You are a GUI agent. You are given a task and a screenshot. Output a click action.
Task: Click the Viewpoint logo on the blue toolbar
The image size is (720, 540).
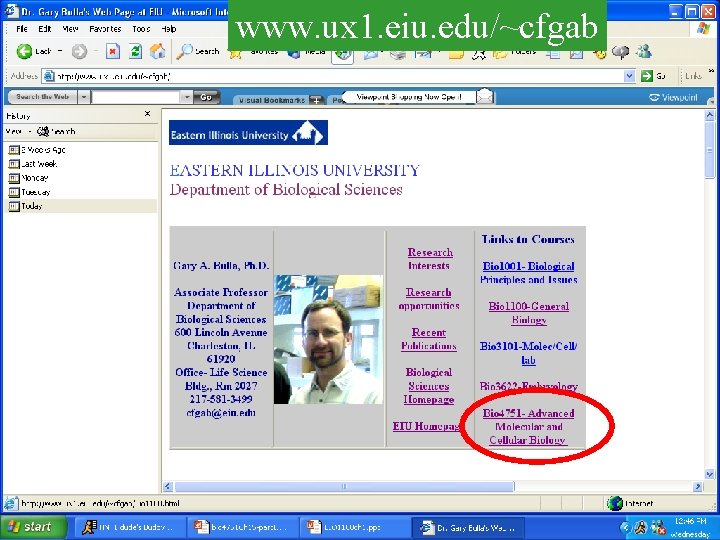click(x=673, y=97)
